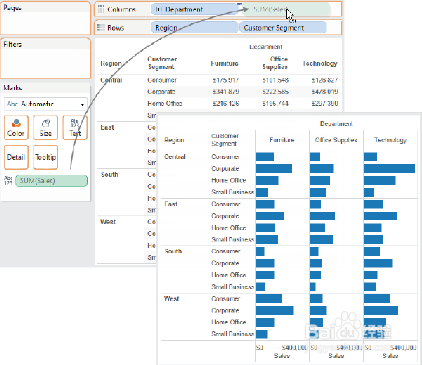Click Region header in text table

click(111, 63)
